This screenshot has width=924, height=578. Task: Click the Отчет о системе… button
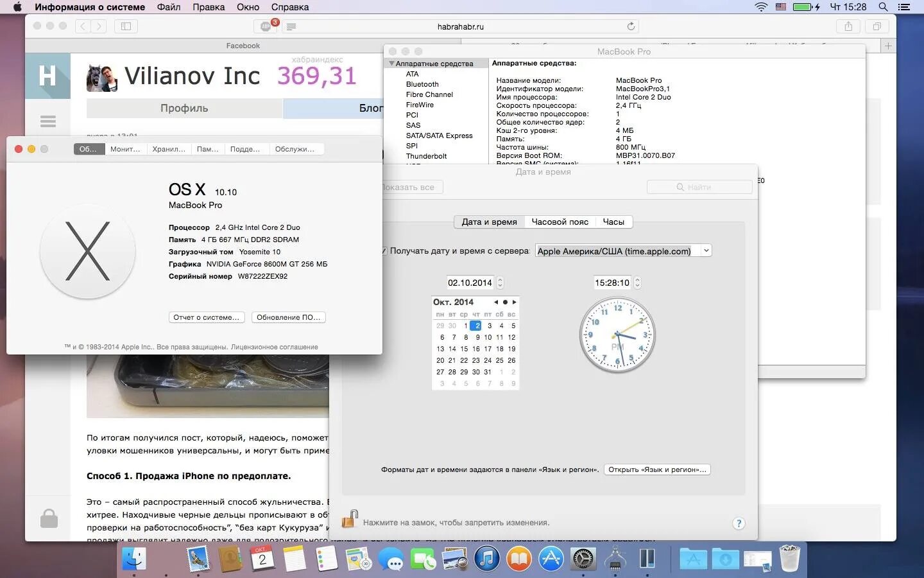point(206,317)
